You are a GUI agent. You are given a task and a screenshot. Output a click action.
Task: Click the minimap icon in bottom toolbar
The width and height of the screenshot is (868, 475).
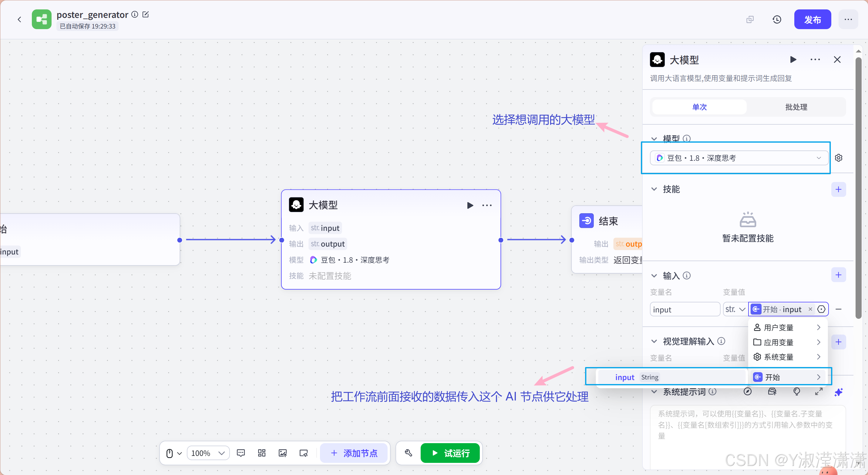click(304, 453)
